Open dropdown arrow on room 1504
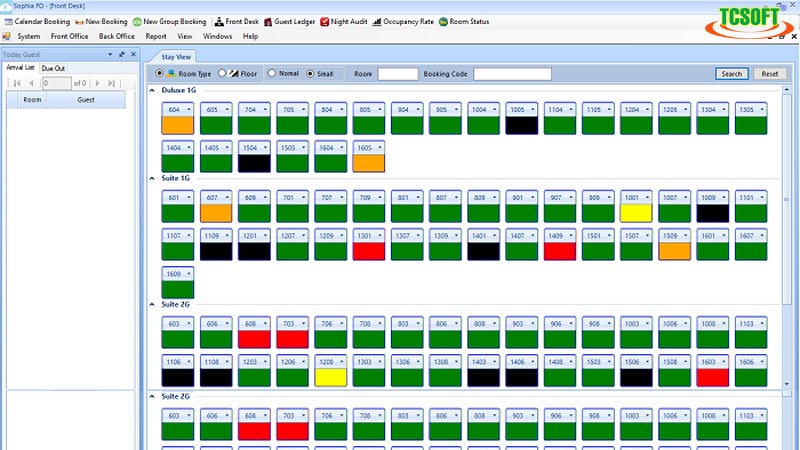This screenshot has width=800, height=450. click(265, 148)
